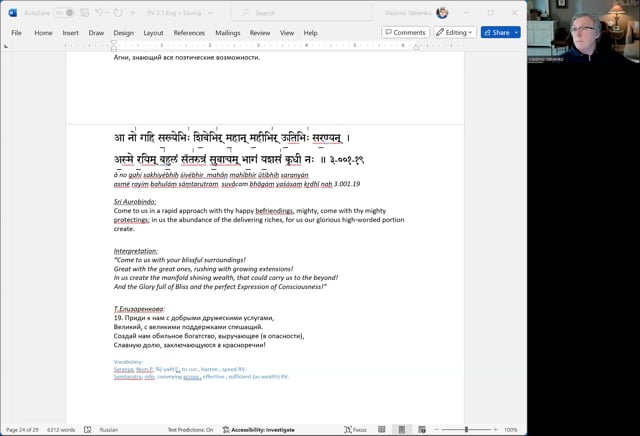Screen dimensions: 640x436
Task: Open the File menu
Action: click(x=16, y=33)
